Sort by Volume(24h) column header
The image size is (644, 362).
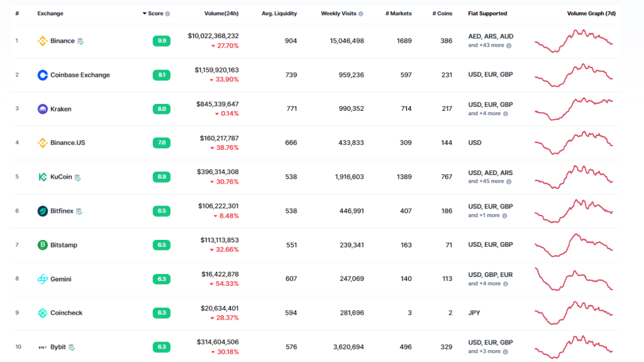tap(221, 14)
